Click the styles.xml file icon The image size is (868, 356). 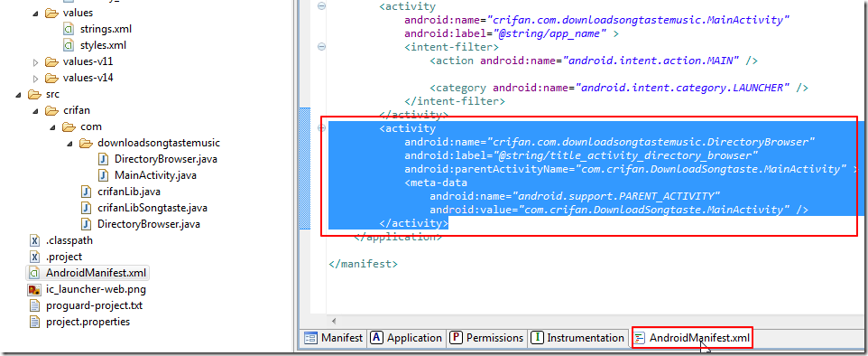point(69,45)
